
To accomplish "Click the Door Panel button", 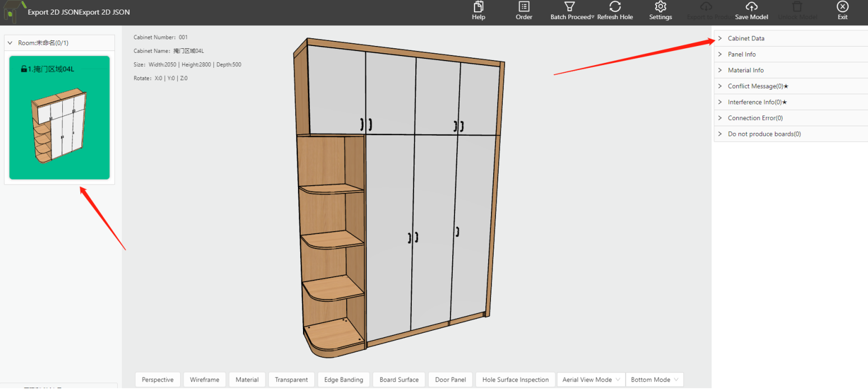I will [451, 380].
